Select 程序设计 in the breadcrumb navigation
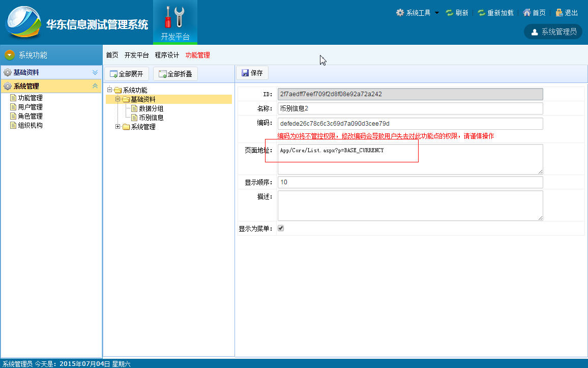588x368 pixels. tap(167, 55)
